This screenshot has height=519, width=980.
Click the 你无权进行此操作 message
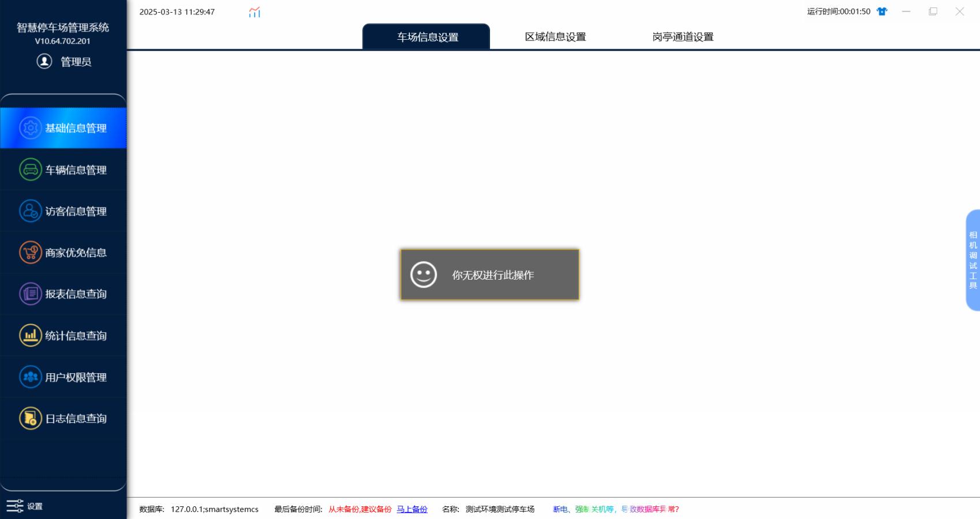pyautogui.click(x=493, y=275)
